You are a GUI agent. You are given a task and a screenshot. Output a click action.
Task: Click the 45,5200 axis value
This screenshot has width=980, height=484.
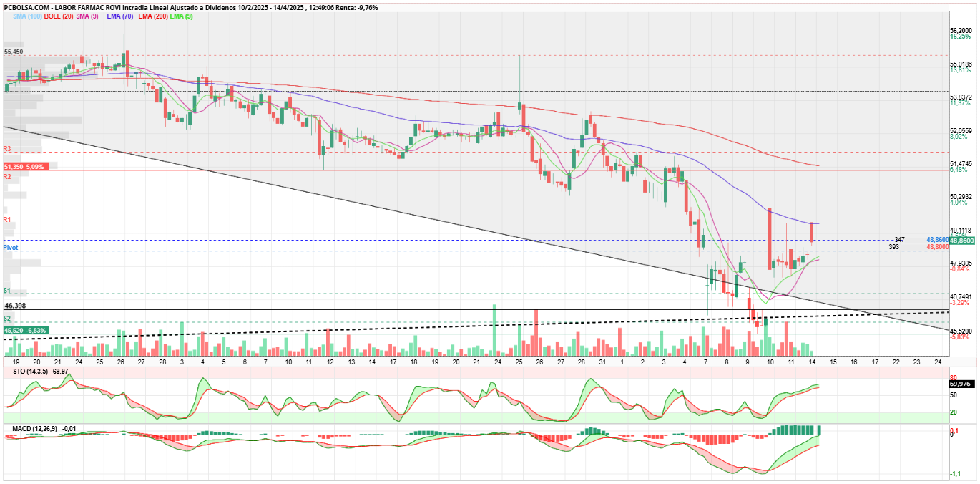pyautogui.click(x=961, y=330)
